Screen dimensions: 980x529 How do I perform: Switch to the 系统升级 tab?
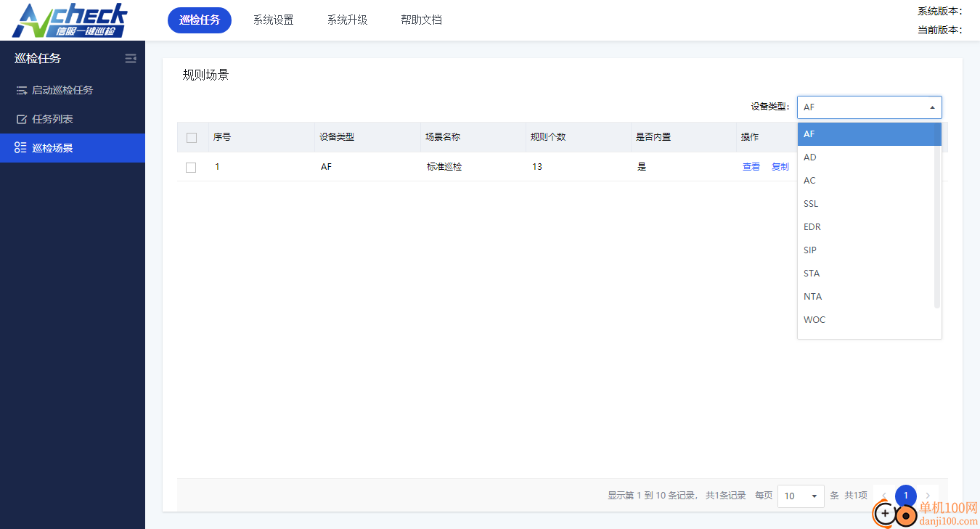348,20
